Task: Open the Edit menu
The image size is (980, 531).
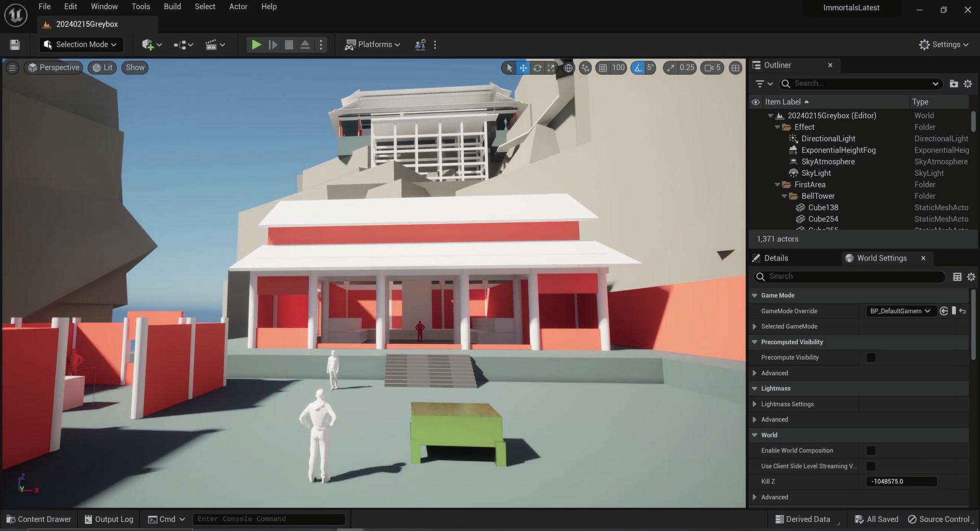Action: (70, 7)
